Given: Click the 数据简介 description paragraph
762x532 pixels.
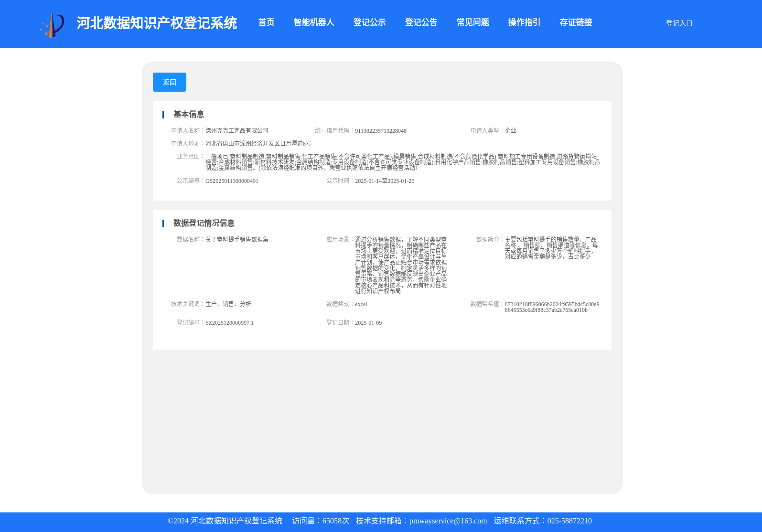Looking at the screenshot, I should [551, 248].
